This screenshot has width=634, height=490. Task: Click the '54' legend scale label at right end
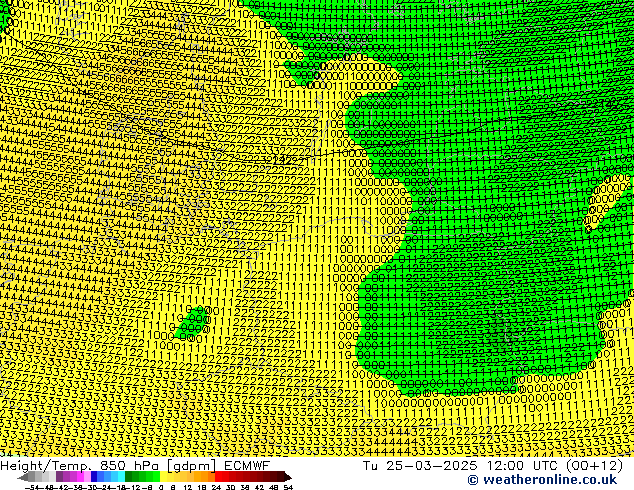point(288,487)
